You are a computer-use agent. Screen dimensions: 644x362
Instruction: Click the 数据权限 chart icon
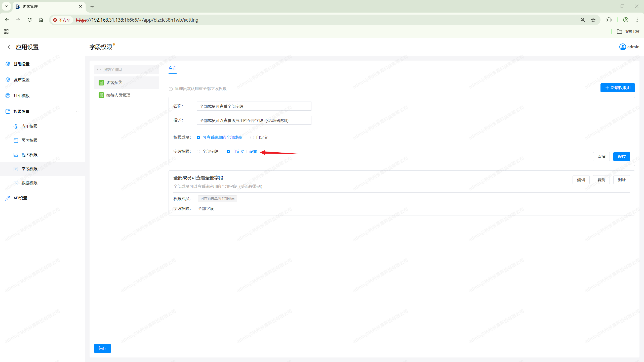point(16,183)
